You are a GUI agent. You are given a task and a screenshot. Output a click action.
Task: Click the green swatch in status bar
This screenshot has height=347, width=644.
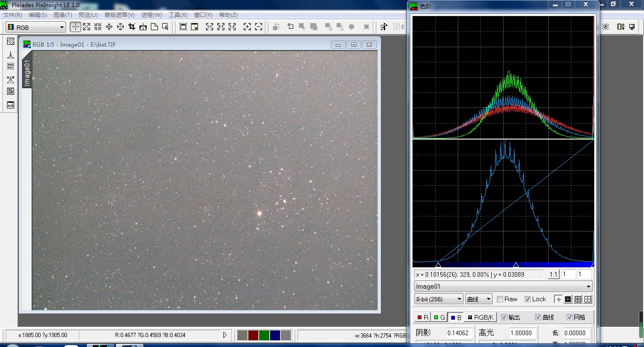coord(264,335)
